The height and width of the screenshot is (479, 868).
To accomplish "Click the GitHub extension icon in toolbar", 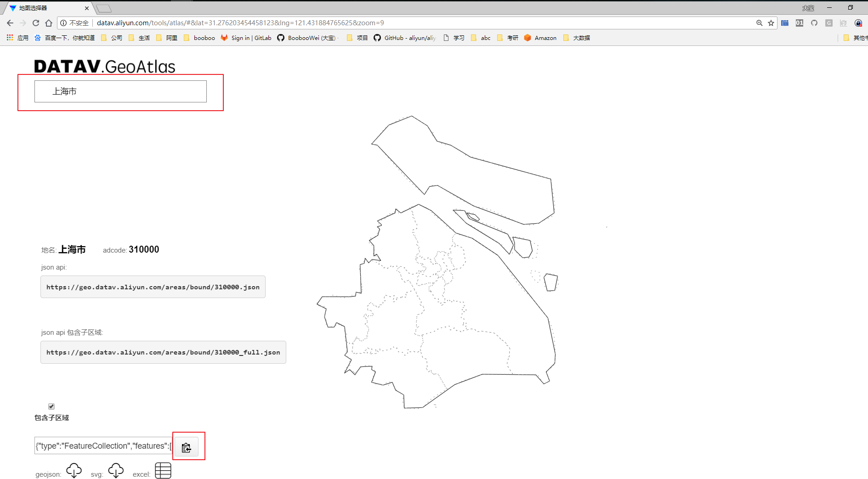I will tap(814, 23).
